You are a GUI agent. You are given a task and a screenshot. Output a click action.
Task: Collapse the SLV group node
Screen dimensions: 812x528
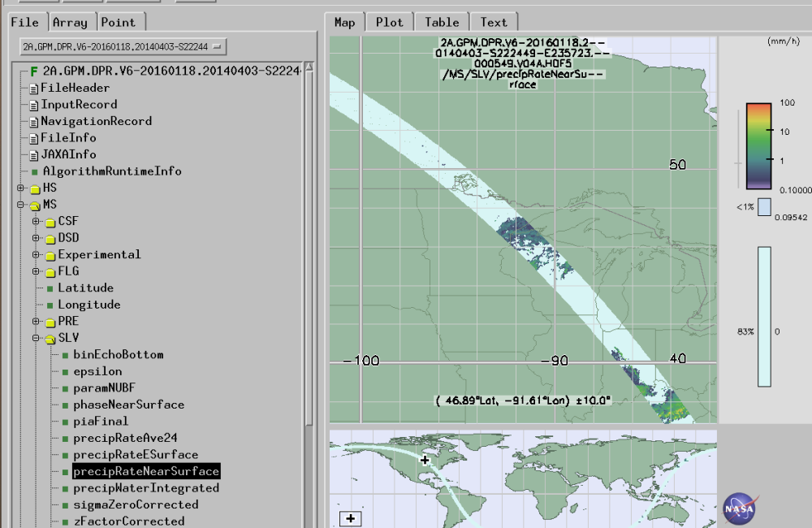coord(37,338)
